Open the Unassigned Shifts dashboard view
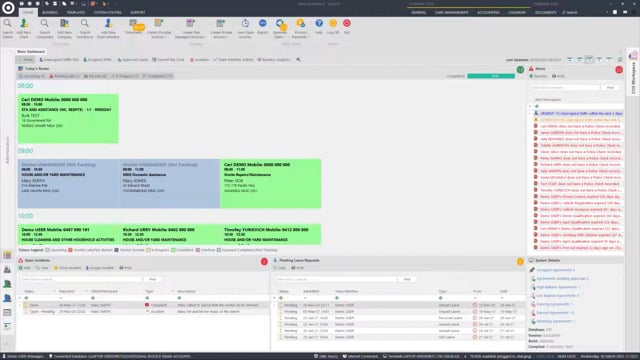 coord(59,60)
